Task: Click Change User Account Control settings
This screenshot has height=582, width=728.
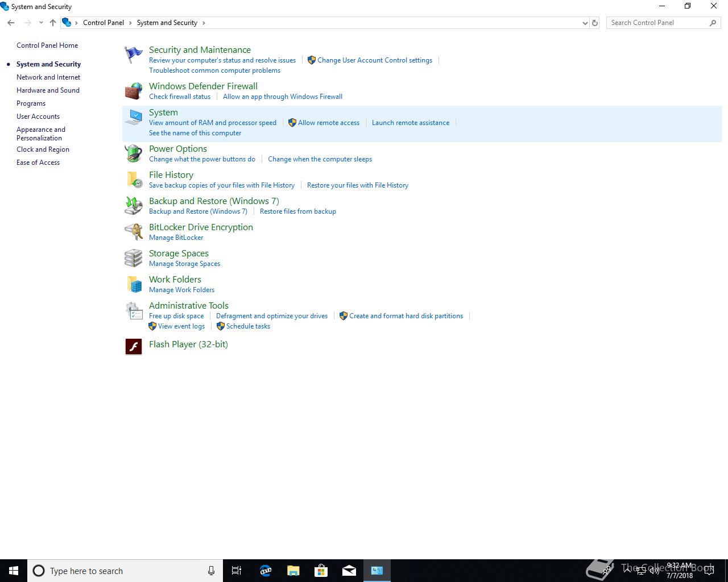Action: point(375,60)
